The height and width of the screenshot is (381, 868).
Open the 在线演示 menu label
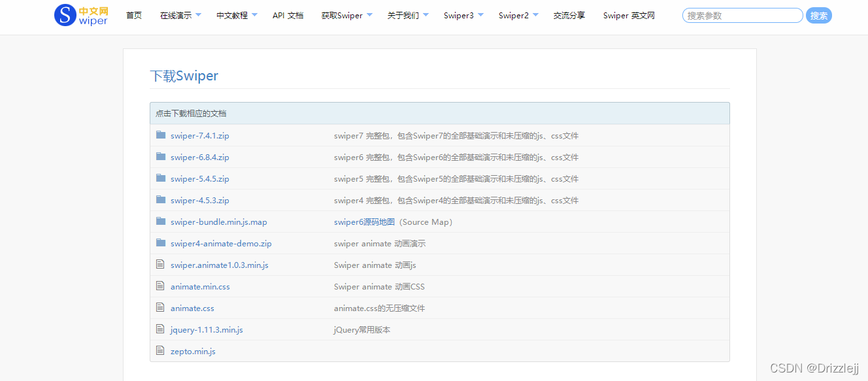176,16
